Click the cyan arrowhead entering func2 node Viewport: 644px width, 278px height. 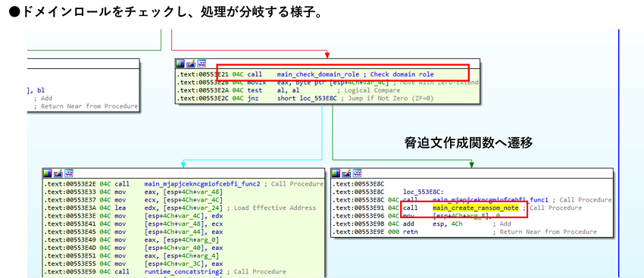183,164
